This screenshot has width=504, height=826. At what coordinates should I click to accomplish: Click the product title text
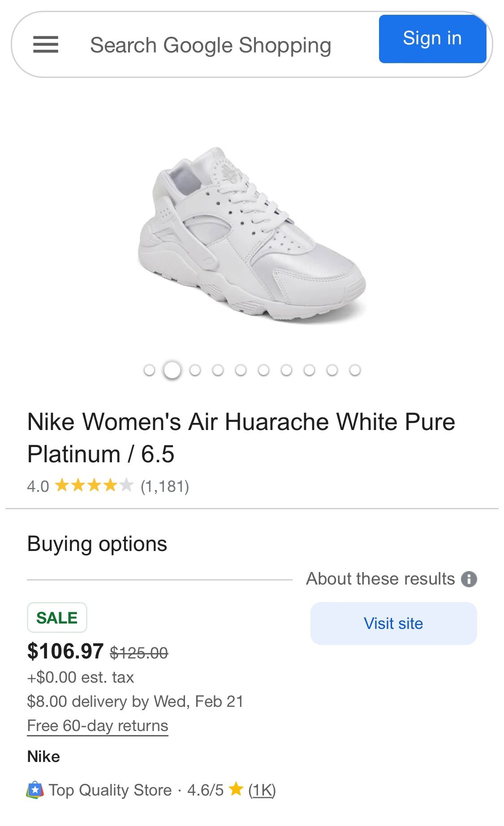[241, 438]
